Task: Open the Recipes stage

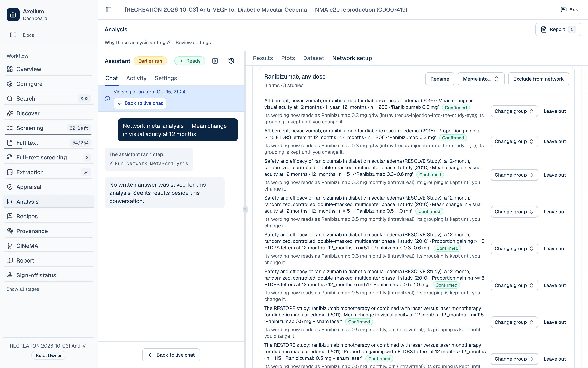Action: (x=49, y=216)
